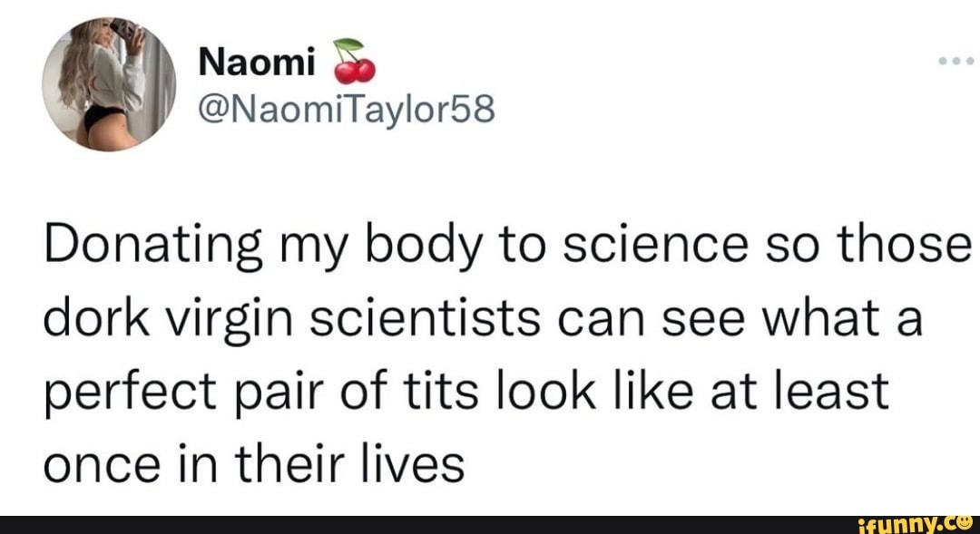Switch to the tweet header area

[272, 82]
